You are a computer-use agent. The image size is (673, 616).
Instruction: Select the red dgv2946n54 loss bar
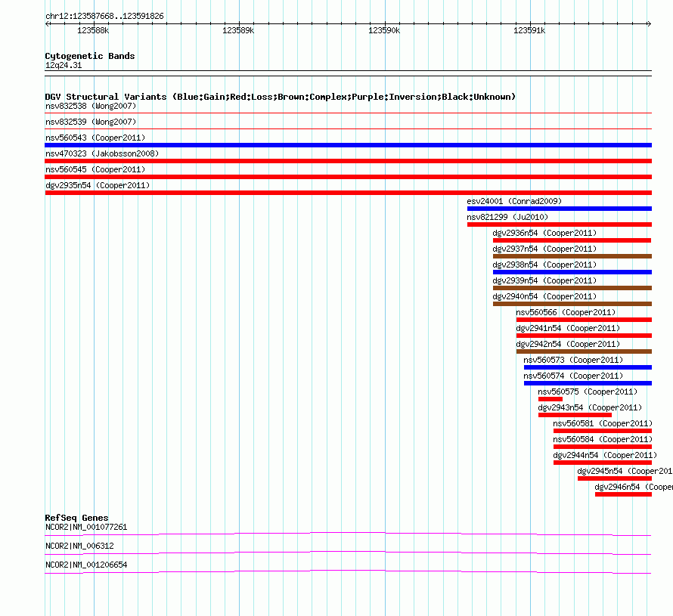point(623,494)
